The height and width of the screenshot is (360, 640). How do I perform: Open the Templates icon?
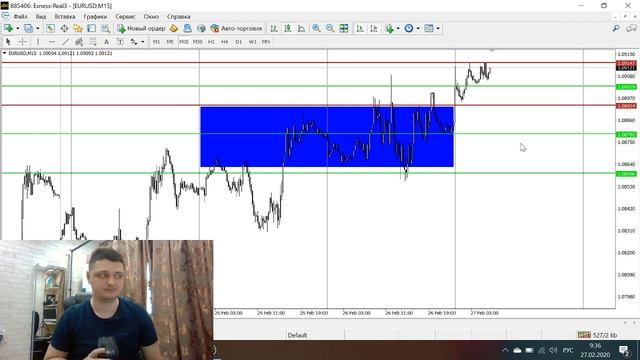pyautogui.click(x=429, y=28)
